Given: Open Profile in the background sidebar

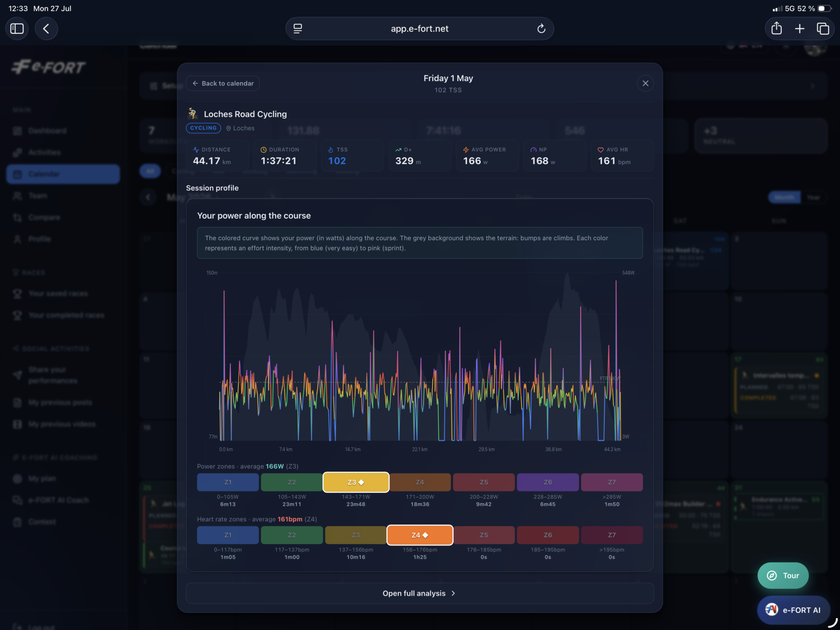Looking at the screenshot, I should point(63,239).
